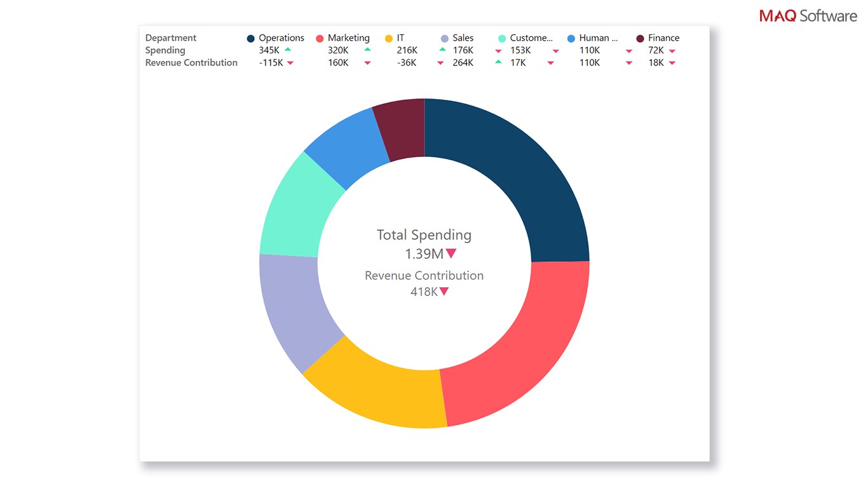Click the 1.39M total value
Viewport: 868px width, 488px height.
coord(424,254)
